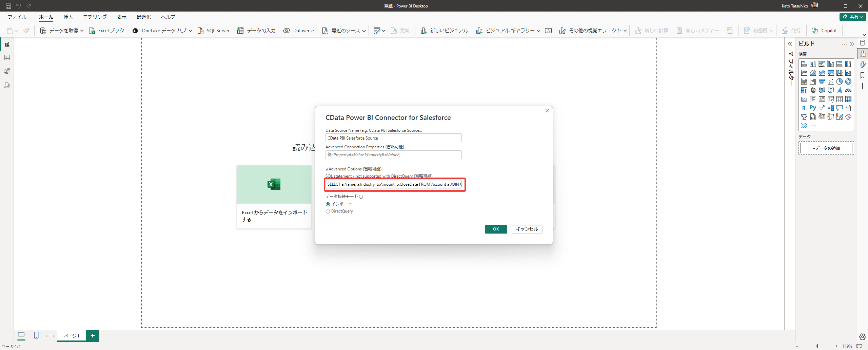This screenshot has width=868, height=350.
Task: Open the その他の視覚エフェクト dropdown
Action: [x=625, y=31]
